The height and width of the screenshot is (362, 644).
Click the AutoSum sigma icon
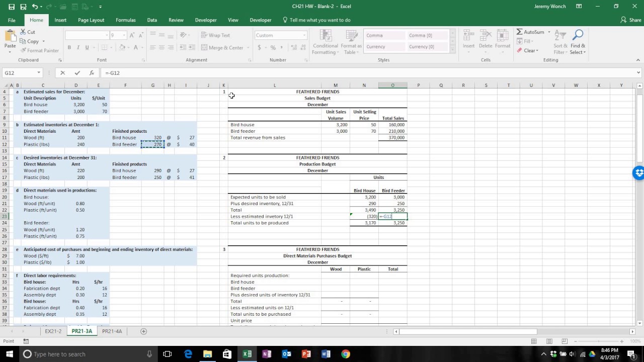click(520, 32)
